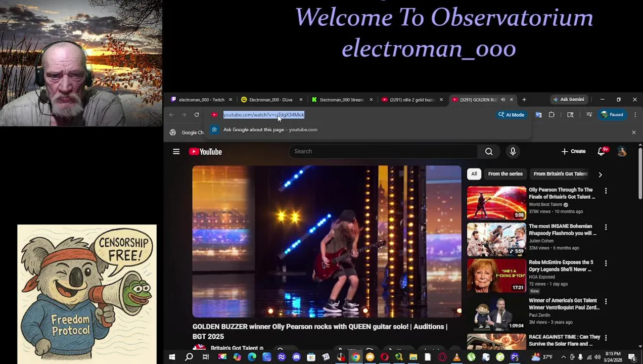Open options menu for Bohemian Rhapsody Flashmob video
Image resolution: width=643 pixels, height=364 pixels.
(606, 227)
